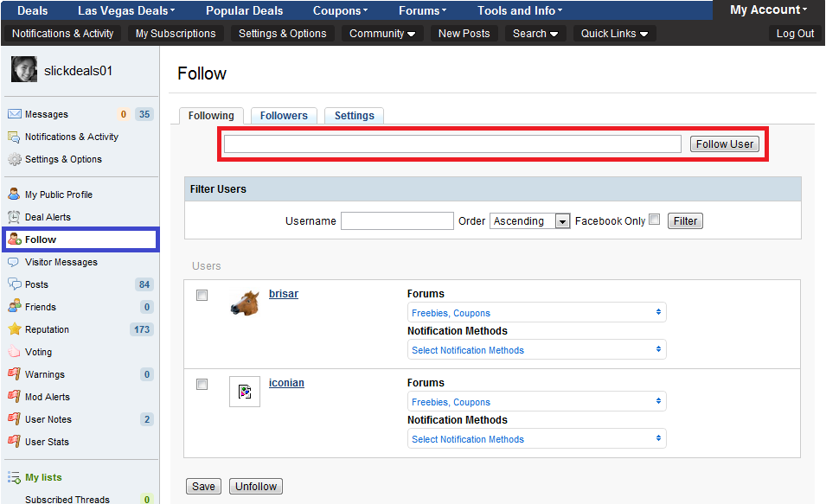Click brisar's horse head avatar
Image resolution: width=826 pixels, height=504 pixels.
tap(245, 303)
